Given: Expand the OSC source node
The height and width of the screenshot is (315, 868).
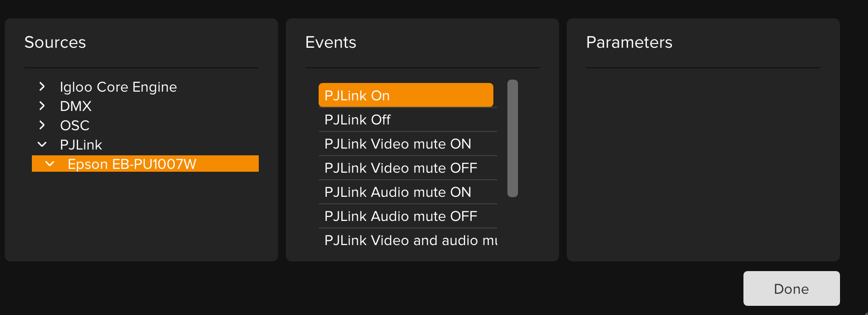Looking at the screenshot, I should [x=42, y=125].
